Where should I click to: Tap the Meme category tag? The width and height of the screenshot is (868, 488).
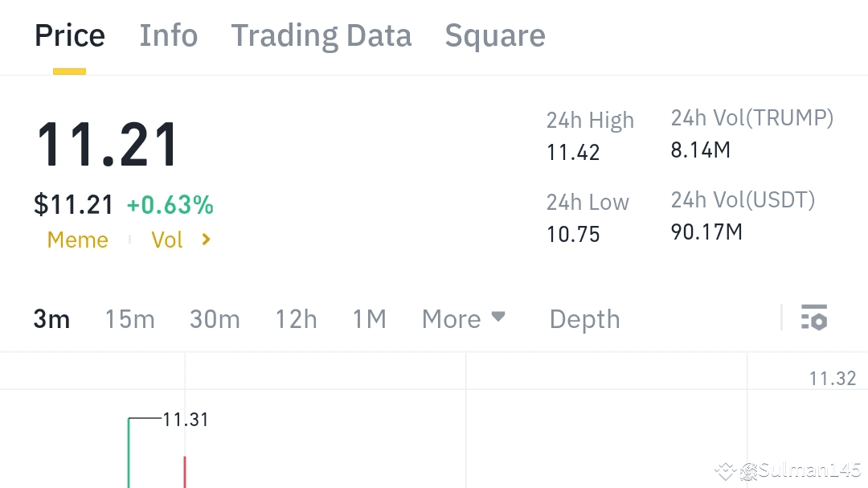click(78, 240)
